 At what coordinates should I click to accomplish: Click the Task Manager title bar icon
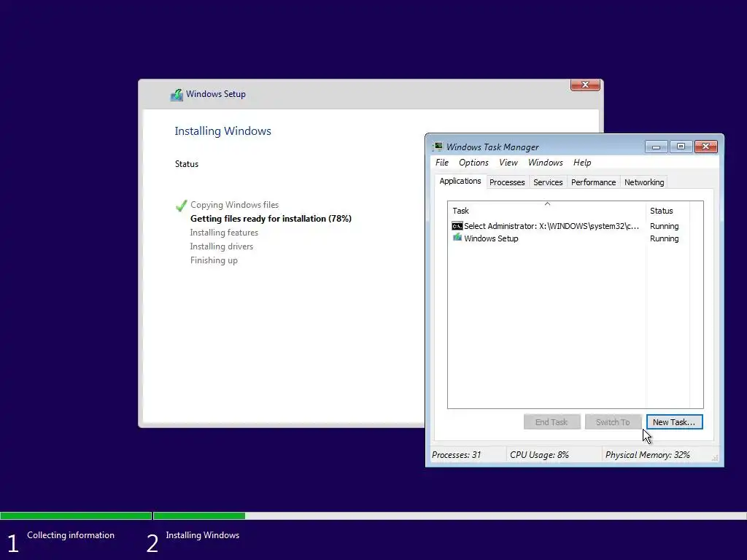tap(438, 147)
